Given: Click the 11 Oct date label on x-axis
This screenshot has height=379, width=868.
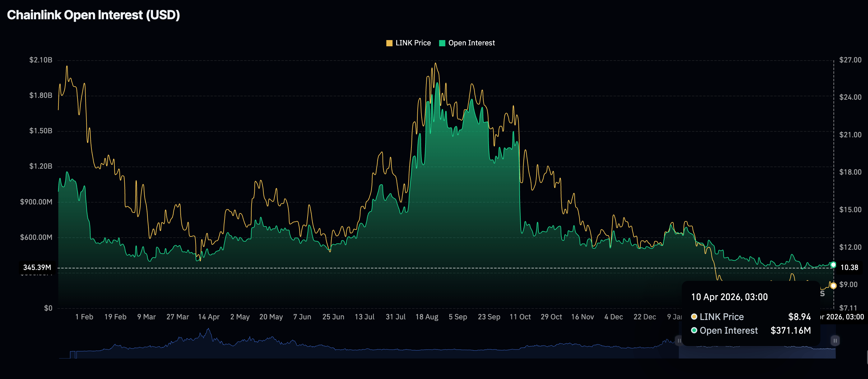Looking at the screenshot, I should (520, 317).
